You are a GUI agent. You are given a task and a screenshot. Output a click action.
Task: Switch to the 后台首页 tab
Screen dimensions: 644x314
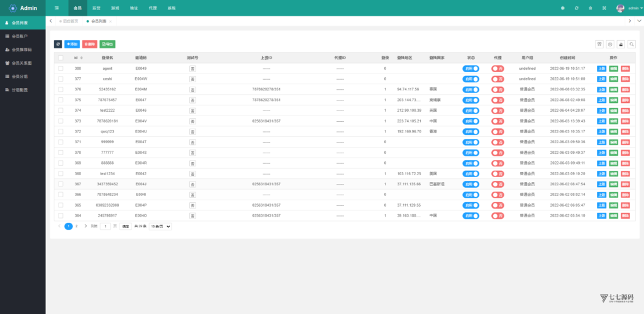pos(70,21)
